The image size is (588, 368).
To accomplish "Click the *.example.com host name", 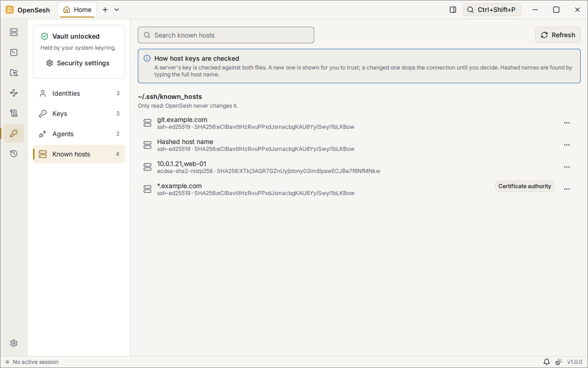I will click(x=179, y=186).
